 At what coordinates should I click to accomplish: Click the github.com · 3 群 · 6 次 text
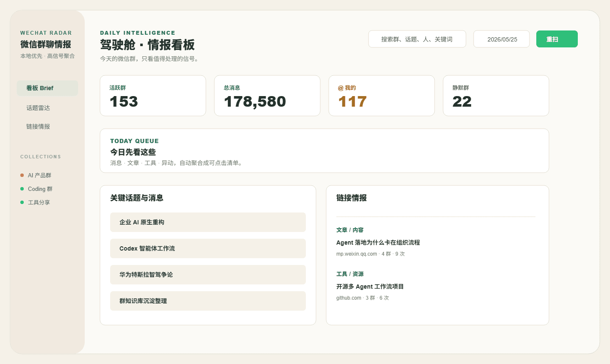tap(363, 298)
